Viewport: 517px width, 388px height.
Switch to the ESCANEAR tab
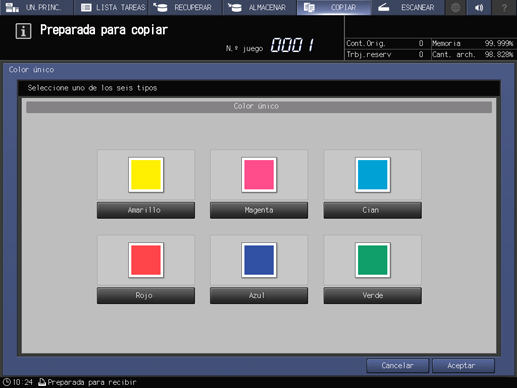(x=408, y=7)
